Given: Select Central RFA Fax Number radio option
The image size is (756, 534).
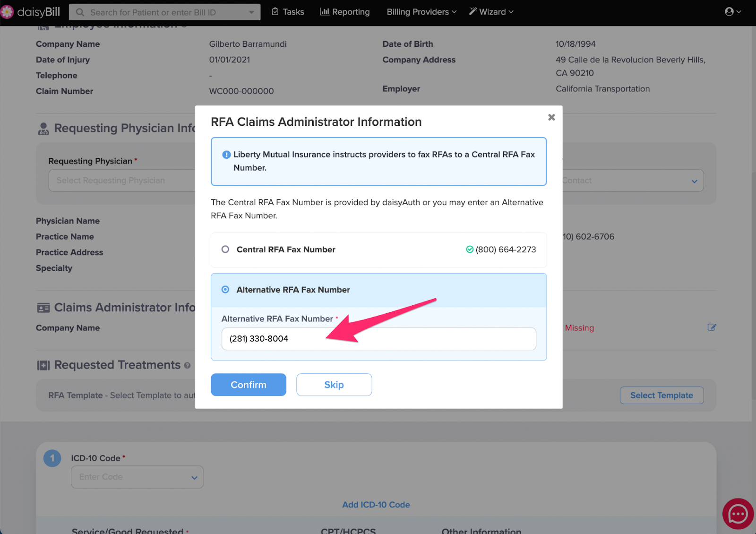Looking at the screenshot, I should tap(225, 250).
